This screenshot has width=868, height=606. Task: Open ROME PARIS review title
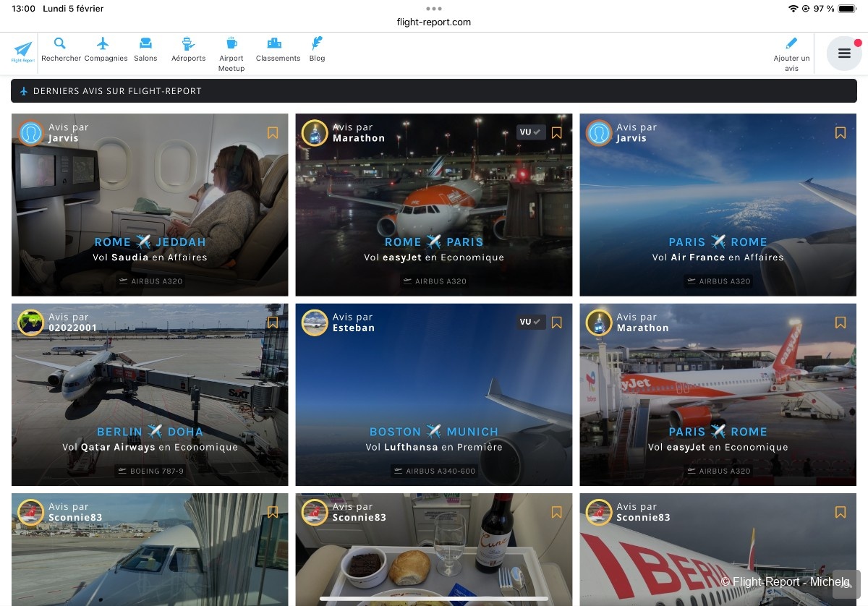pyautogui.click(x=434, y=242)
